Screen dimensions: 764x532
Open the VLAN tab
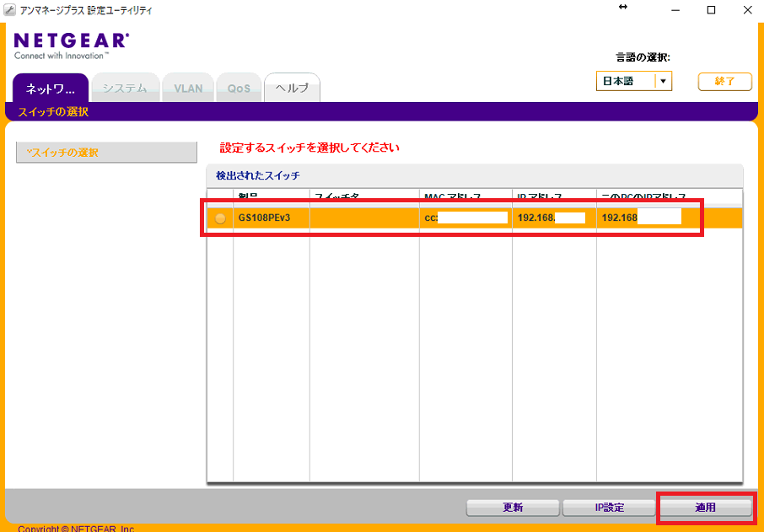pos(187,87)
